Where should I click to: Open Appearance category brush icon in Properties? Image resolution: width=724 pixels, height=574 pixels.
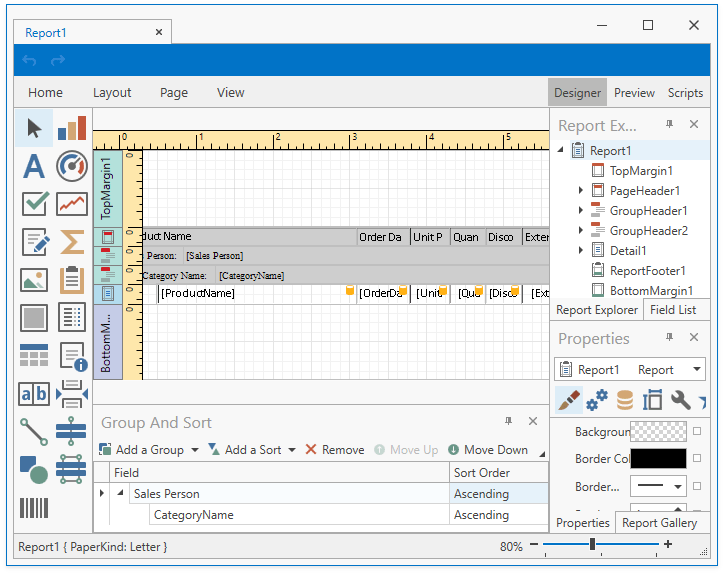[568, 400]
